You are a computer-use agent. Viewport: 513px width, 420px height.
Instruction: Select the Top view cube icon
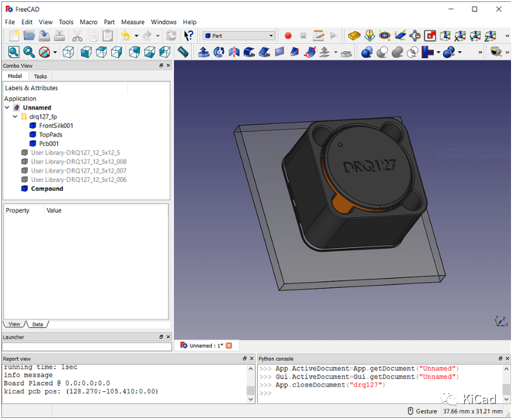point(101,52)
